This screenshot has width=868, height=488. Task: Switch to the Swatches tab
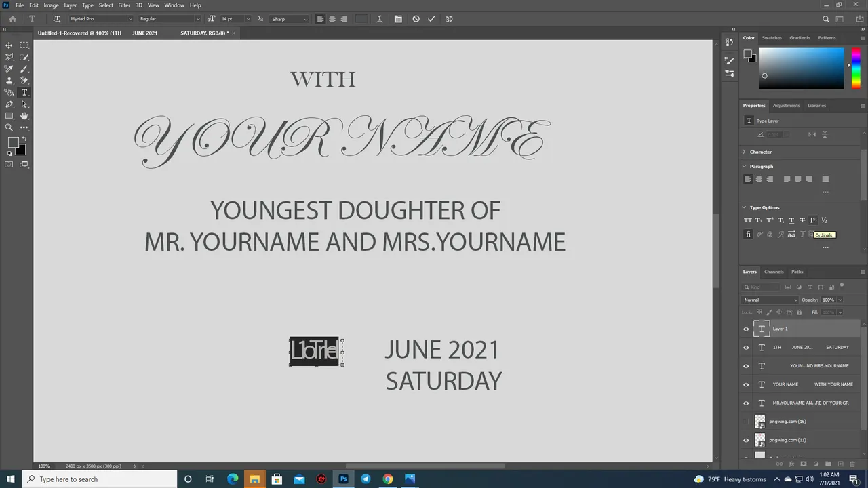[772, 38]
